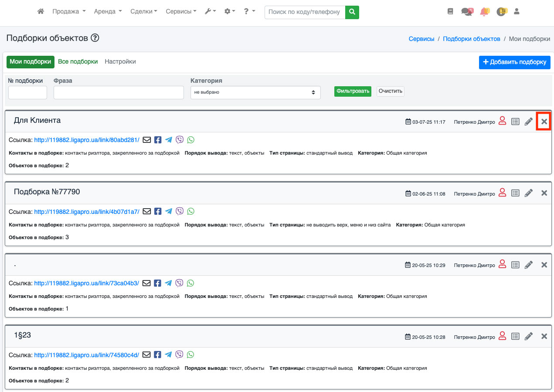The image size is (554, 392).
Task: Edit 'Подборка №77790' with pencil icon
Action: [529, 193]
